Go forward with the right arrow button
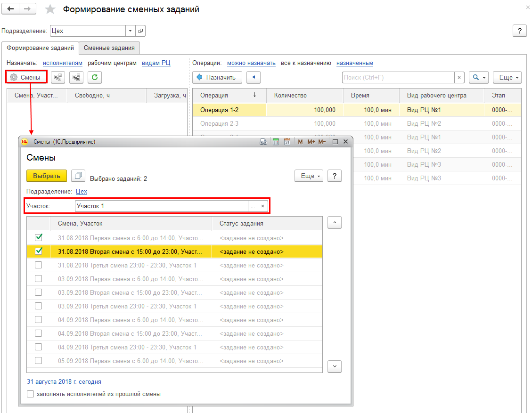This screenshot has width=532, height=413. pos(27,9)
